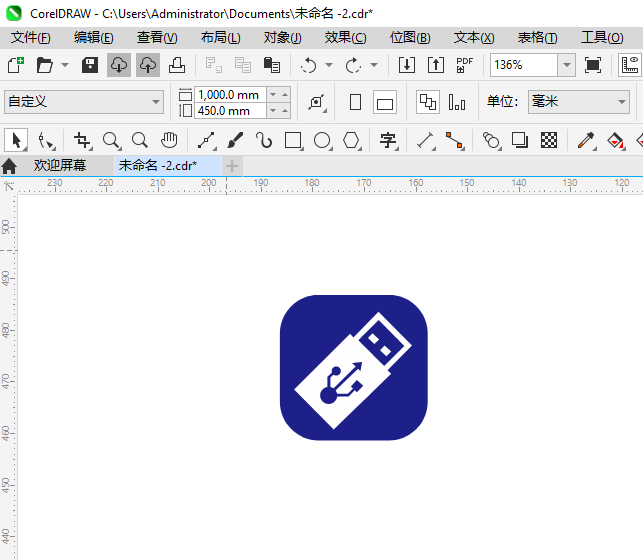The width and height of the screenshot is (643, 560).
Task: Paste from clipboard icon
Action: click(x=271, y=65)
